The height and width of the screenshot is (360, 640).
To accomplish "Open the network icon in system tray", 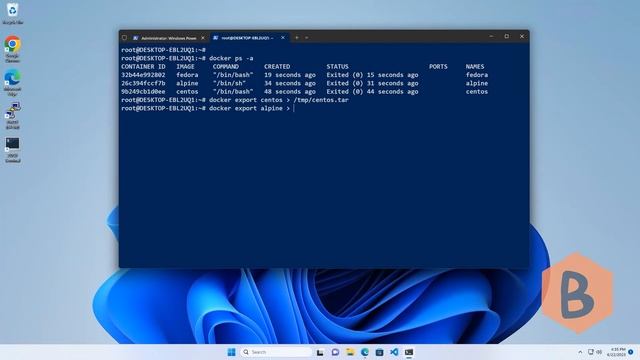I will (x=591, y=352).
